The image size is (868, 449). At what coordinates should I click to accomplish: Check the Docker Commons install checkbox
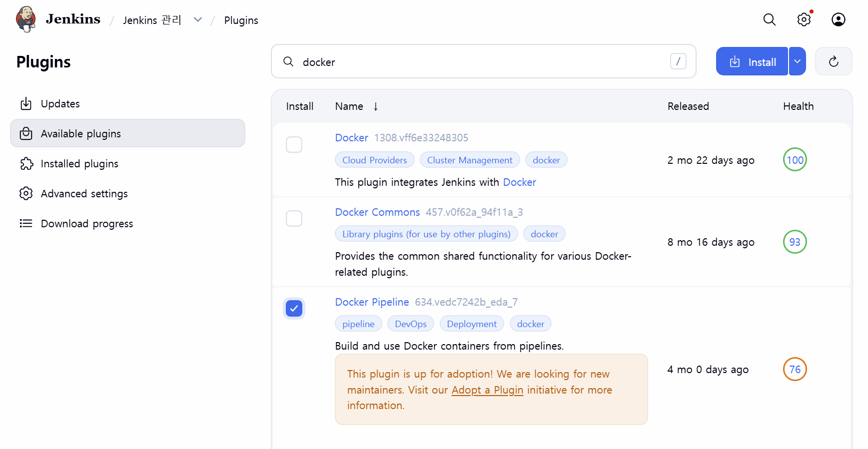(294, 218)
